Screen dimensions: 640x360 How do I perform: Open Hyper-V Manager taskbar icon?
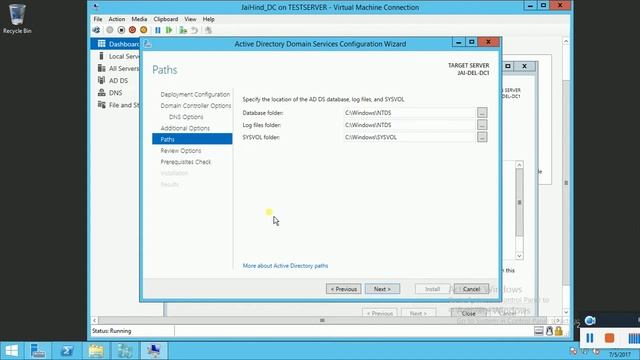click(x=125, y=351)
